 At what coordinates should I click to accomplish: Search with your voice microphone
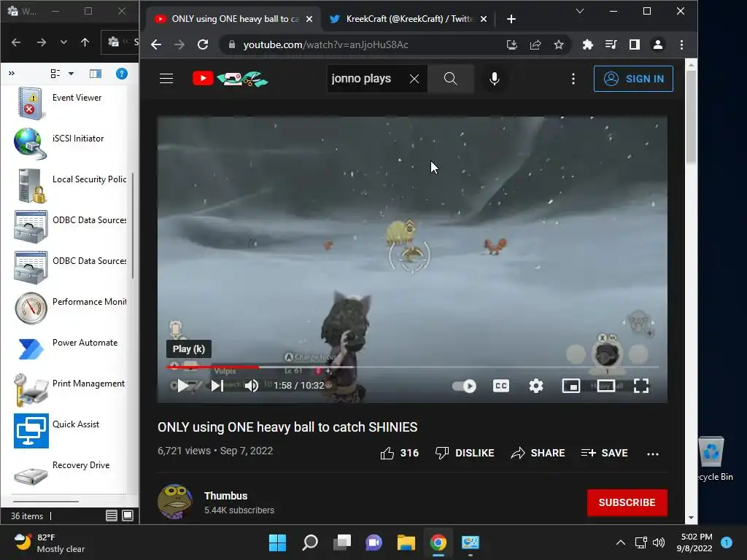[x=495, y=79]
